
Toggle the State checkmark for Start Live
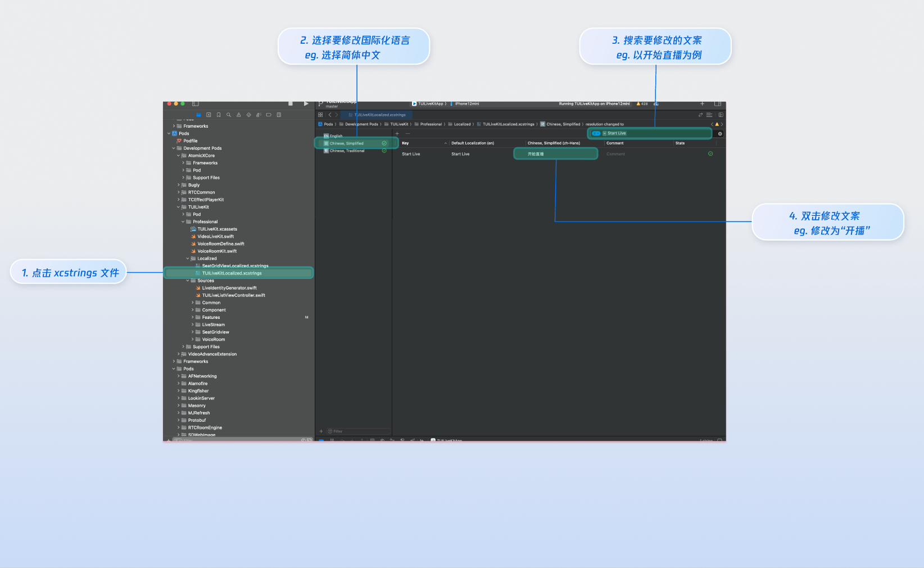pos(710,154)
